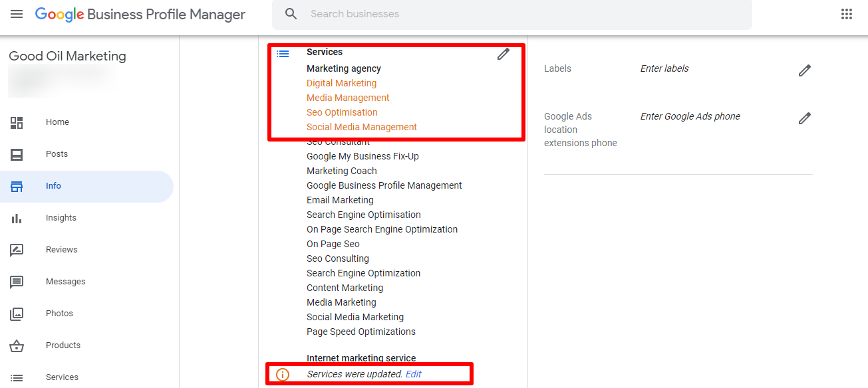This screenshot has height=388, width=868.
Task: Click the Google Business Profile Manager logo
Action: (x=140, y=15)
